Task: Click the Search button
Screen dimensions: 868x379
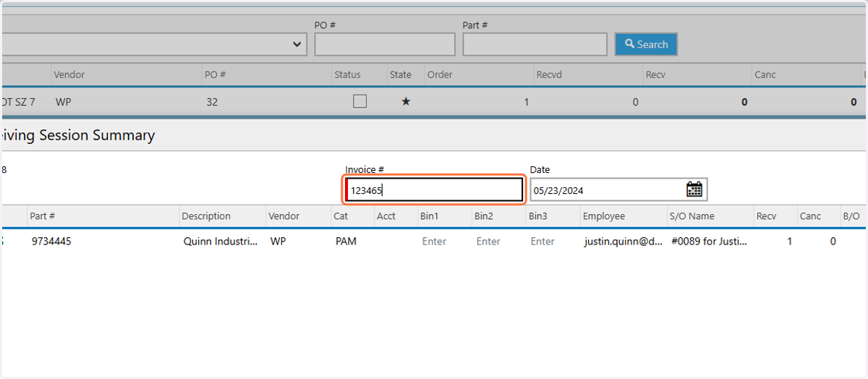Action: 646,44
